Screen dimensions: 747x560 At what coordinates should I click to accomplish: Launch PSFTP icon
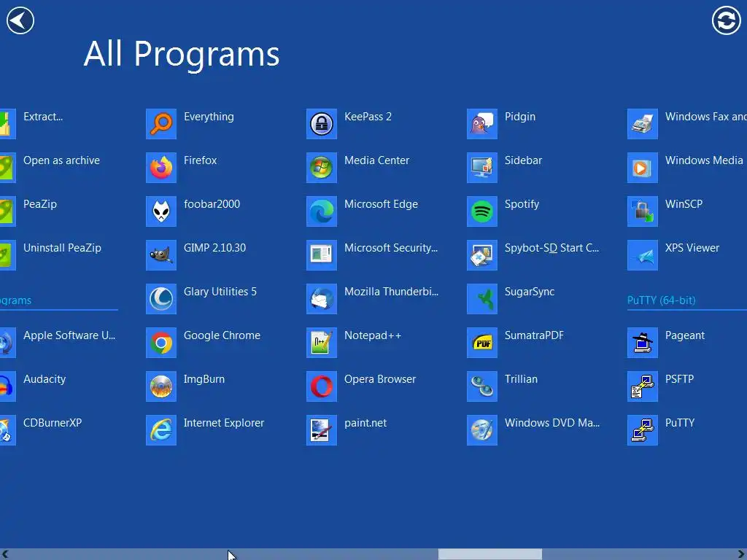[643, 386]
